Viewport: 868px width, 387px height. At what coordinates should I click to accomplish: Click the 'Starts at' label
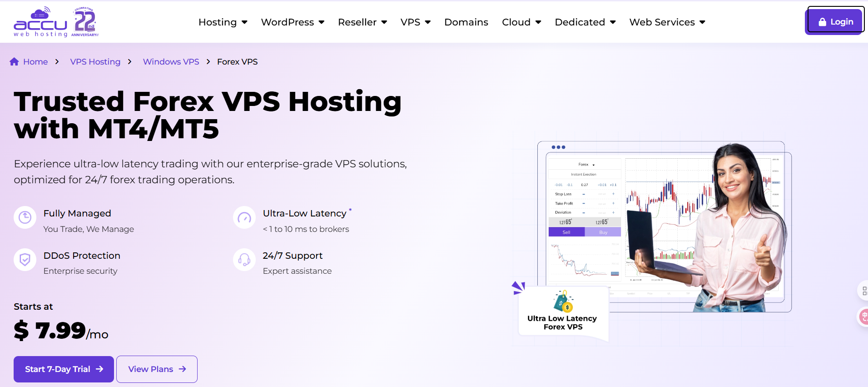click(33, 307)
